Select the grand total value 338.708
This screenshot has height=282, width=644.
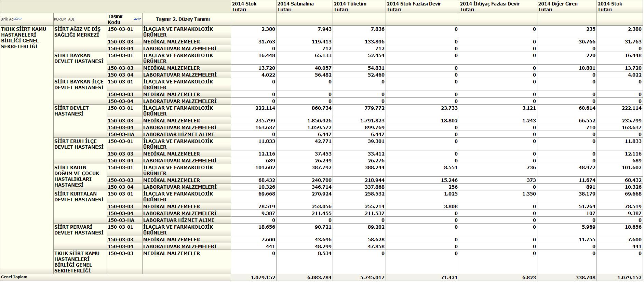click(586, 278)
